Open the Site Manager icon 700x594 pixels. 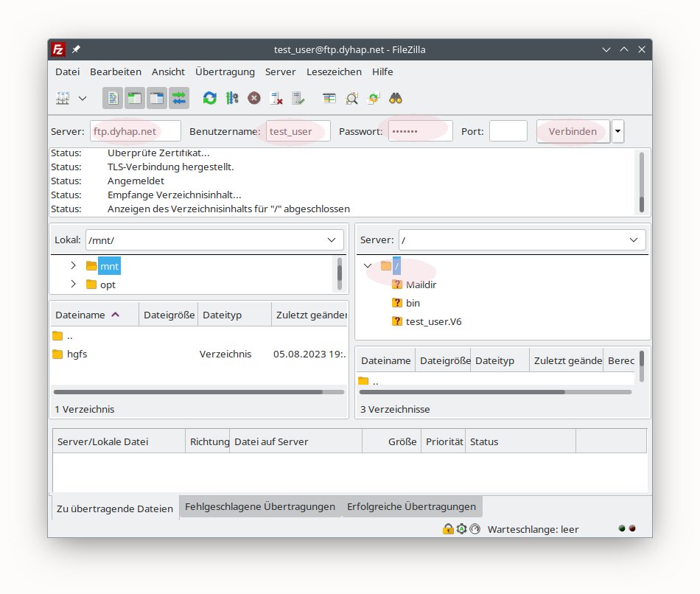click(x=63, y=98)
